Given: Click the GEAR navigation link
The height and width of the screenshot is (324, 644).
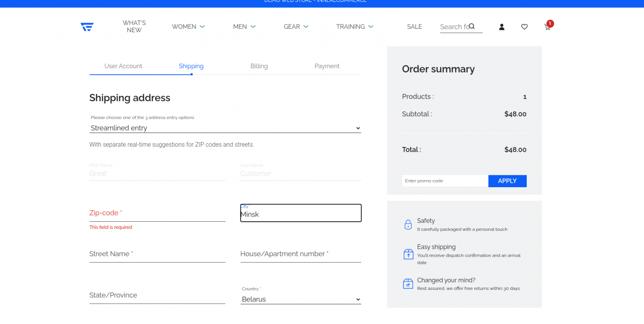Looking at the screenshot, I should (292, 27).
